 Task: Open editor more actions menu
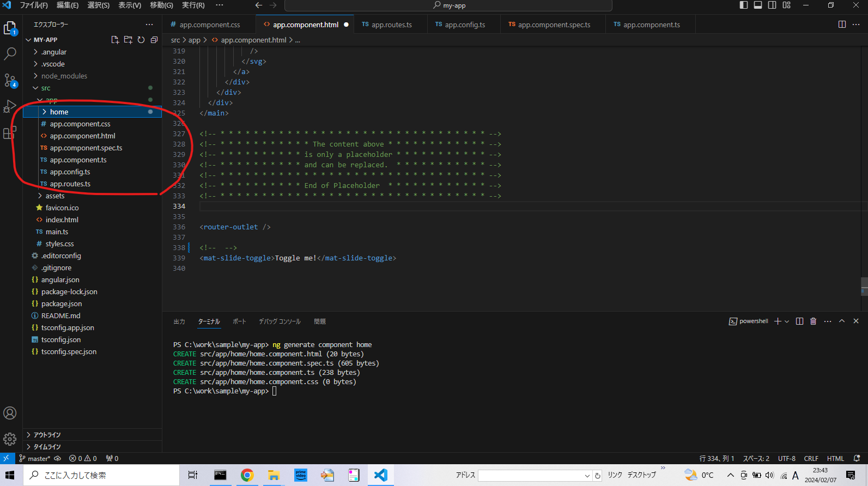click(x=856, y=25)
